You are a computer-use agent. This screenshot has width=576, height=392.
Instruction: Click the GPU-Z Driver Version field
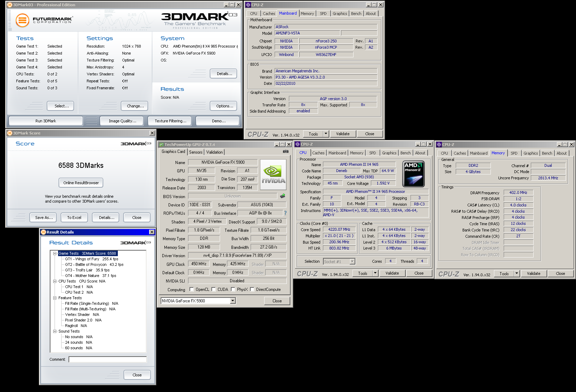237,255
